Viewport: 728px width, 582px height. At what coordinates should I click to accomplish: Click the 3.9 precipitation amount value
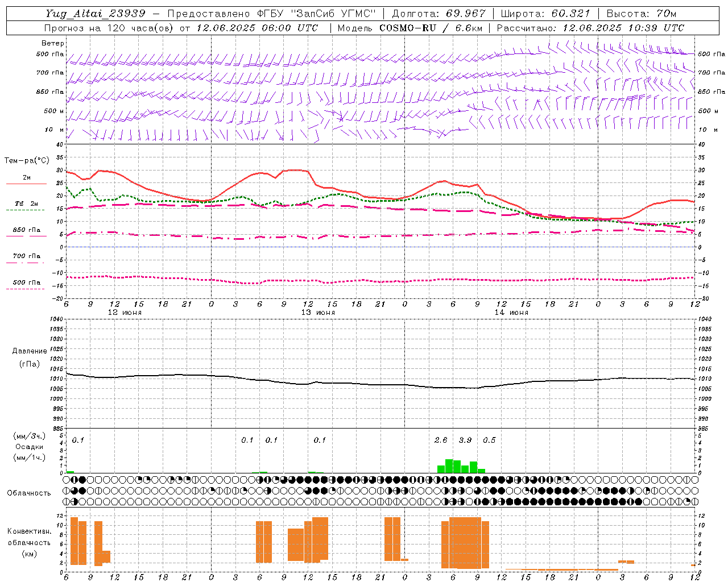click(465, 440)
